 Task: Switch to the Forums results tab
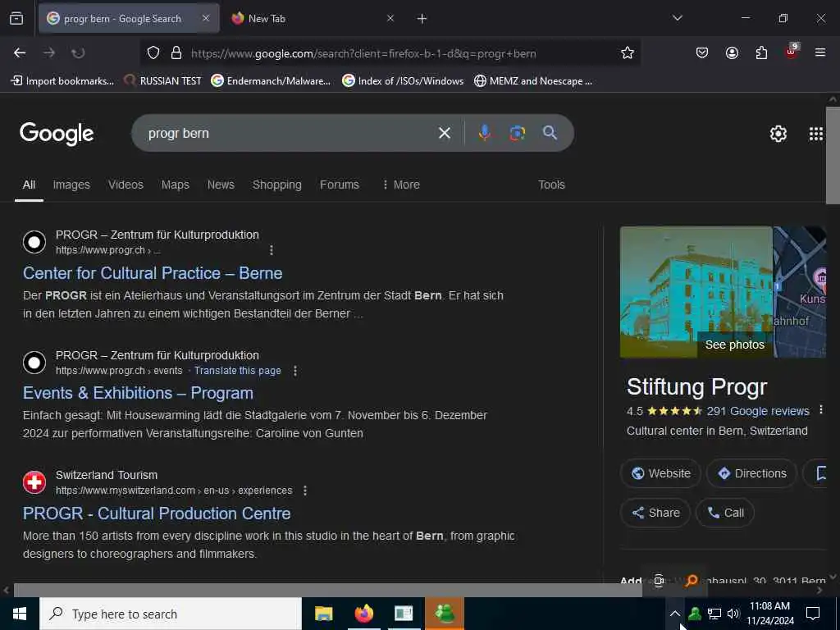pos(340,185)
